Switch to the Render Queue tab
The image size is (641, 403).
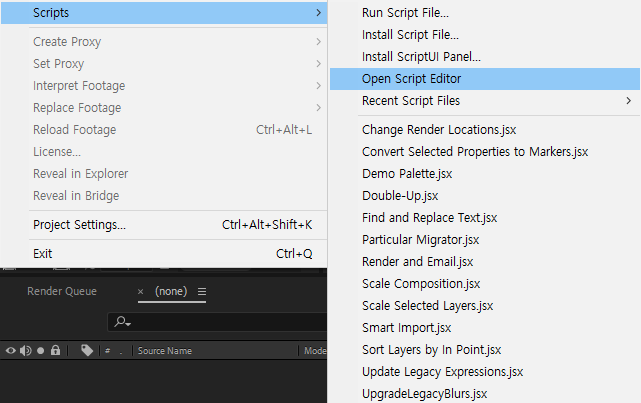[62, 291]
